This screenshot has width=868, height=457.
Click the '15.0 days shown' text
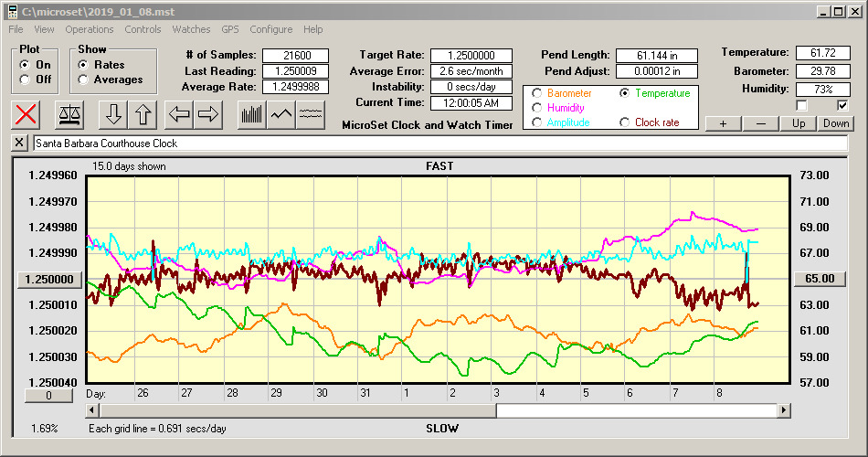click(x=129, y=166)
